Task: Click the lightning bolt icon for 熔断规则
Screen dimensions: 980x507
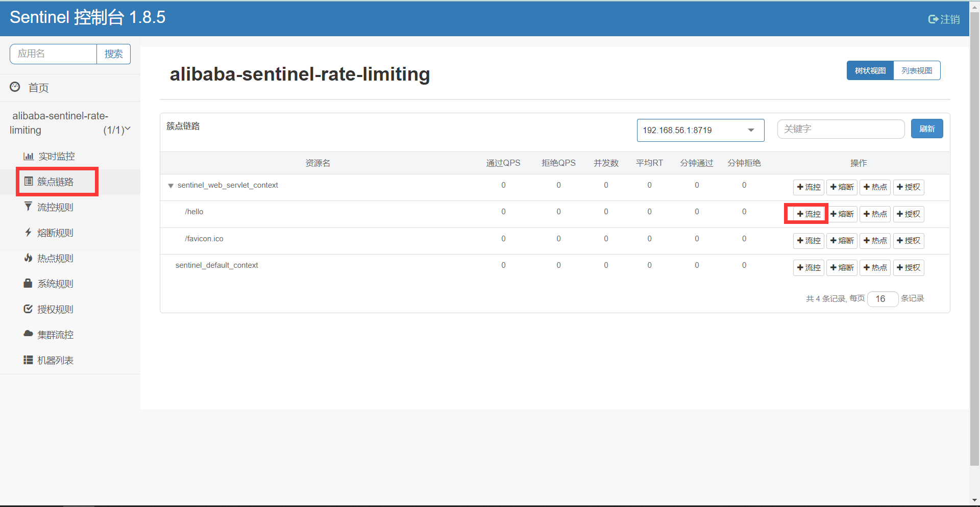Action: [29, 232]
